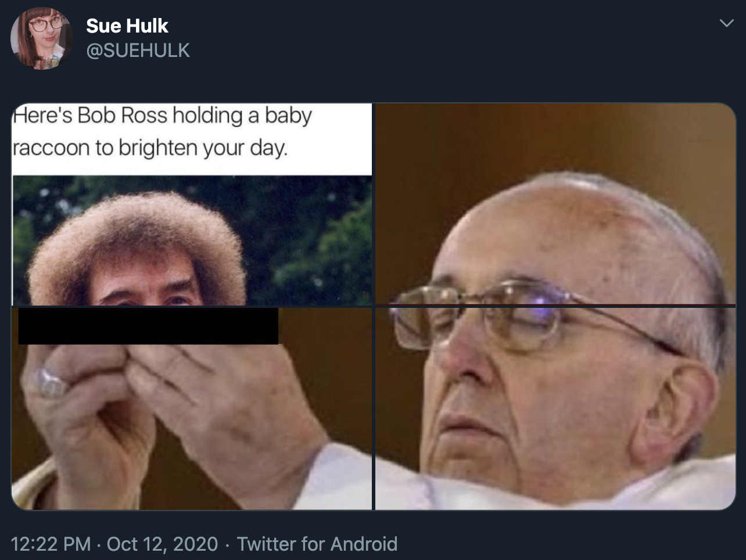Click Sue Hulk's profile avatar

pyautogui.click(x=41, y=38)
